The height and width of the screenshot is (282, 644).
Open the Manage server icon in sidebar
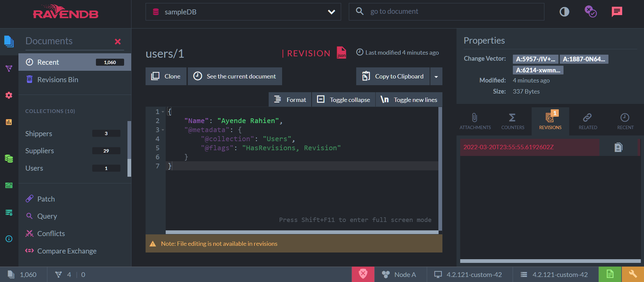pyautogui.click(x=9, y=185)
